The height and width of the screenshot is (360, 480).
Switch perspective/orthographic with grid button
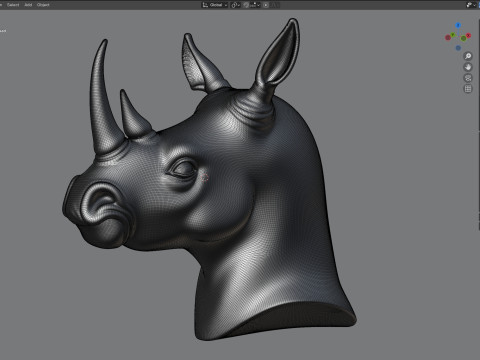(468, 89)
